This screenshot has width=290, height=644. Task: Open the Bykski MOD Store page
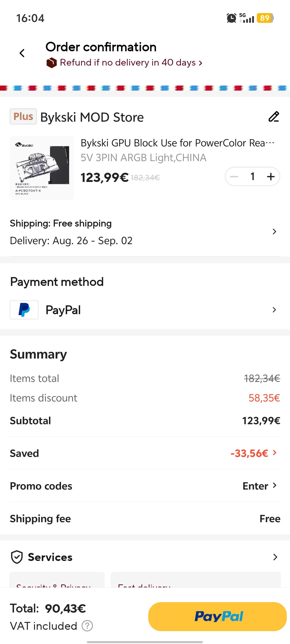click(x=92, y=117)
